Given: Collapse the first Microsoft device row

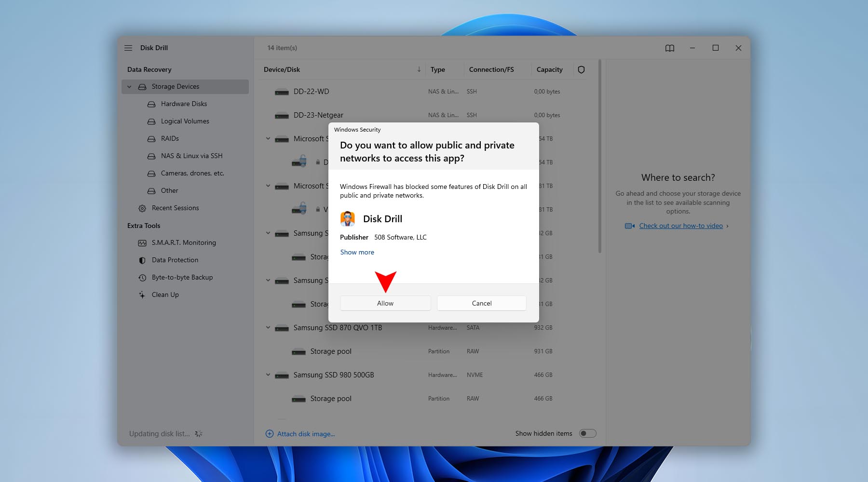Looking at the screenshot, I should [268, 139].
